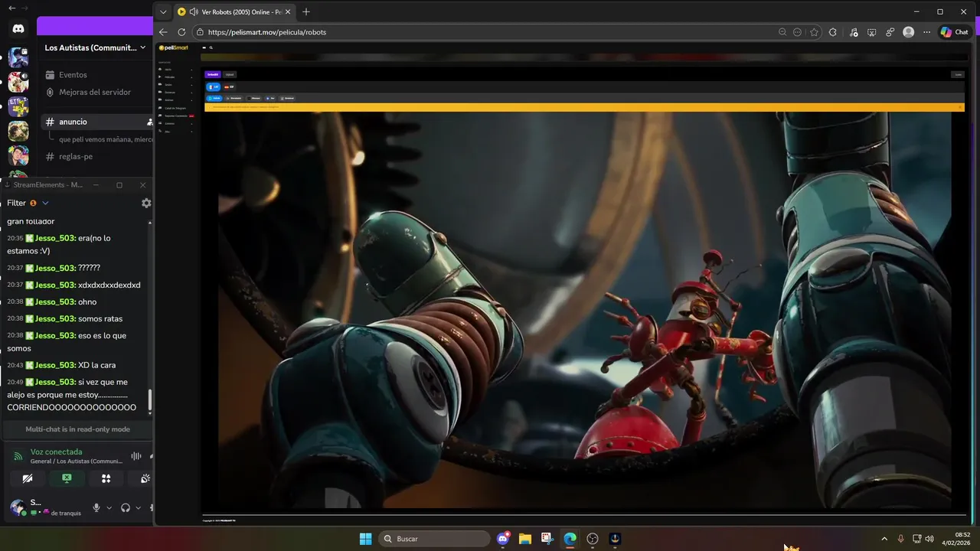Expand Animes sidebar menu

click(x=175, y=99)
